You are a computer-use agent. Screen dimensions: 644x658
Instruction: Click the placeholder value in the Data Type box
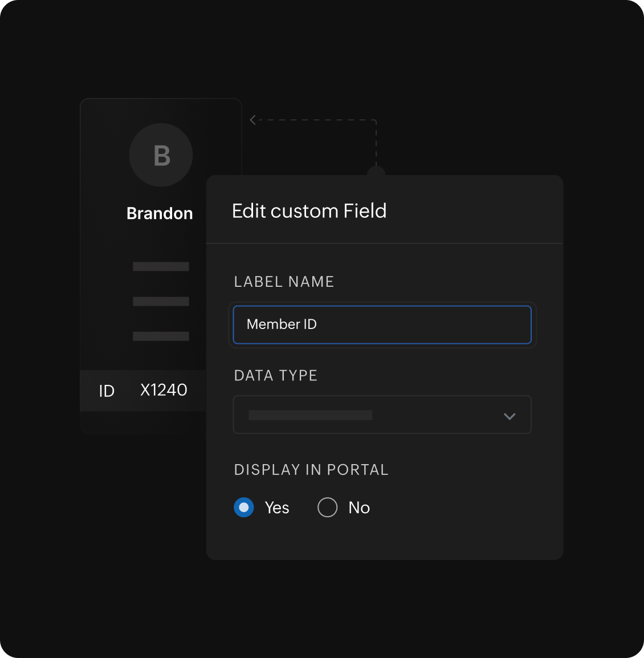click(311, 415)
